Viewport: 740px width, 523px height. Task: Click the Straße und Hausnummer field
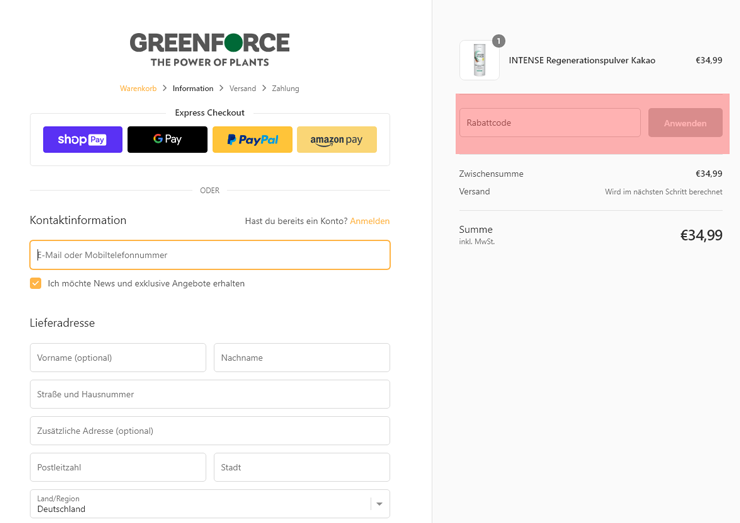210,394
